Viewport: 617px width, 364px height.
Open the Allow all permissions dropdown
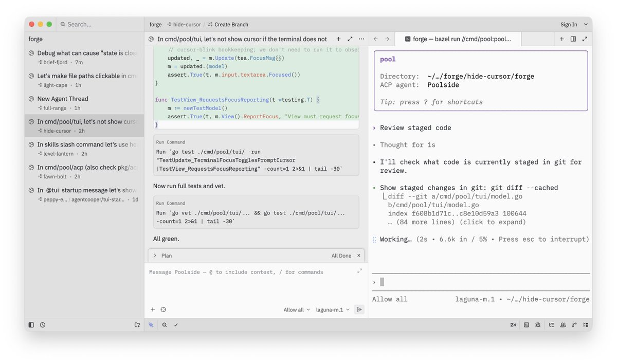[x=297, y=310]
